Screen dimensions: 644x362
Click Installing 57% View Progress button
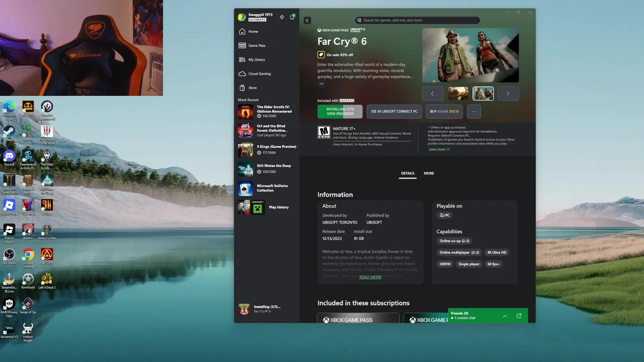(x=340, y=112)
